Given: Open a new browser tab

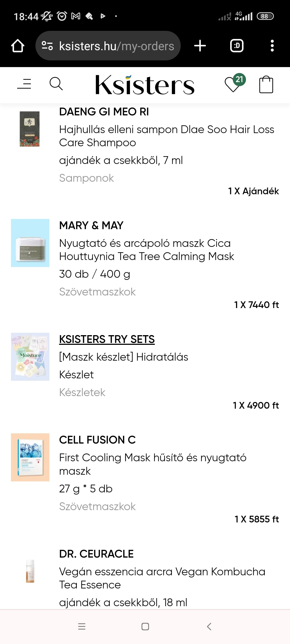Looking at the screenshot, I should [x=200, y=46].
